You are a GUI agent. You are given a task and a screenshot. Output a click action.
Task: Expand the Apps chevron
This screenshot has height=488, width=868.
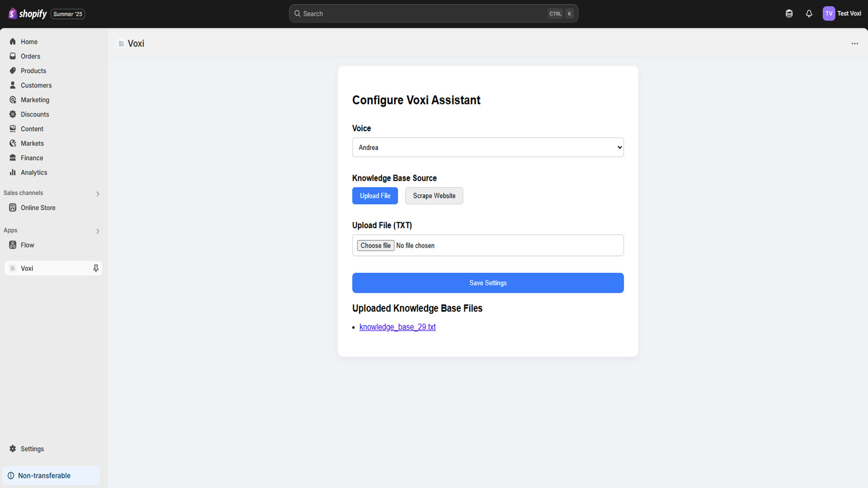(x=98, y=231)
